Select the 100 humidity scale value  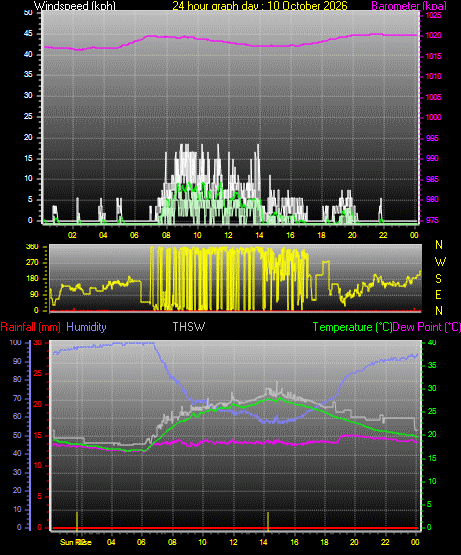(16, 342)
